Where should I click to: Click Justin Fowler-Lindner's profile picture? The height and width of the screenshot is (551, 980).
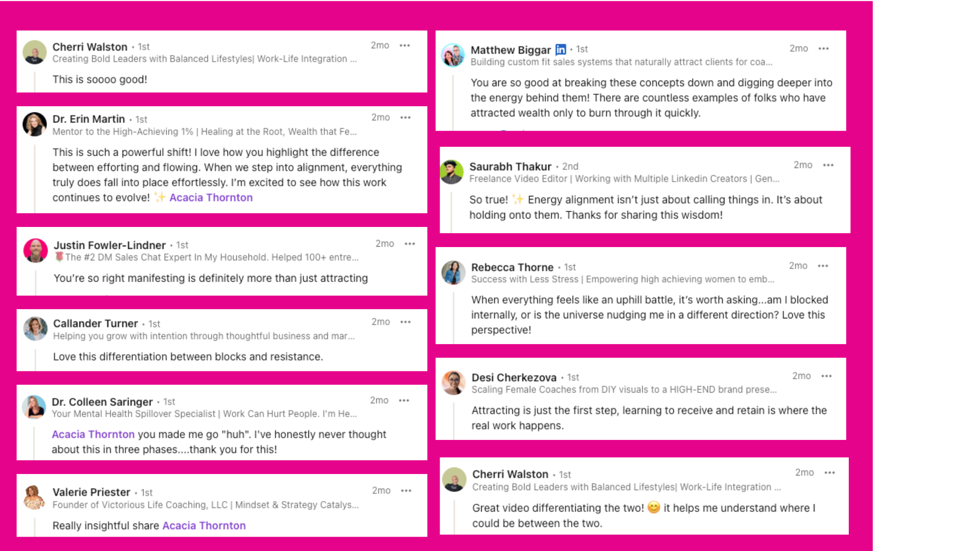coord(35,251)
